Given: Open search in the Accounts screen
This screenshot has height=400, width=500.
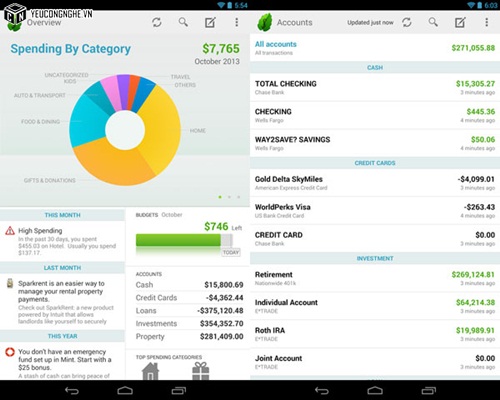Looking at the screenshot, I should coord(433,22).
